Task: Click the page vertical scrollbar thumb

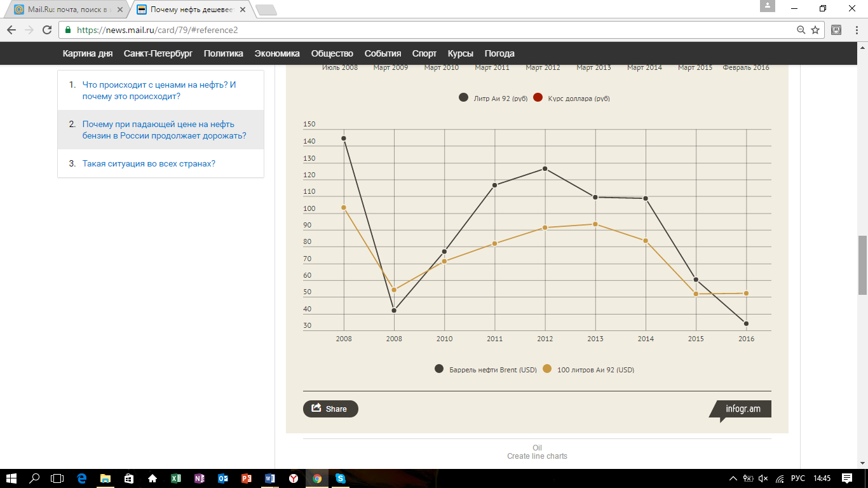Action: pyautogui.click(x=862, y=265)
